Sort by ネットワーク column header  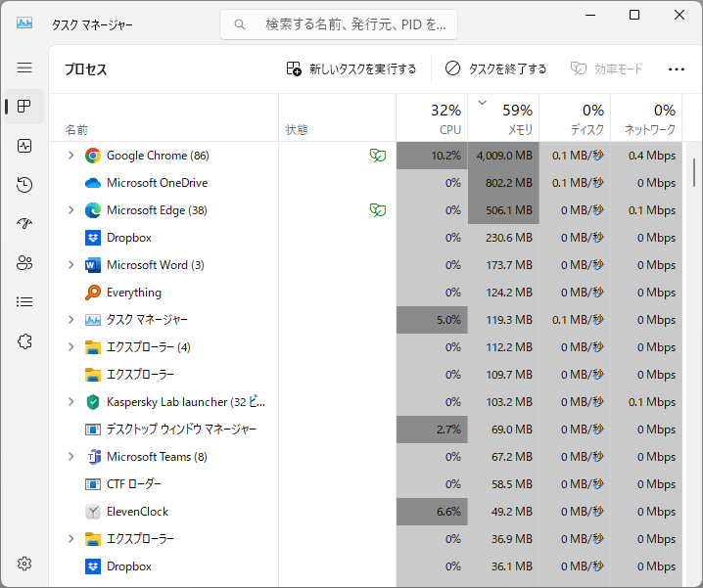646,117
